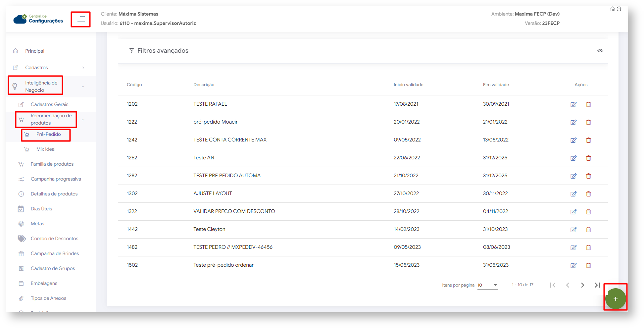The image size is (644, 328).
Task: Select Campanha progressiva in sidebar
Action: point(56,179)
